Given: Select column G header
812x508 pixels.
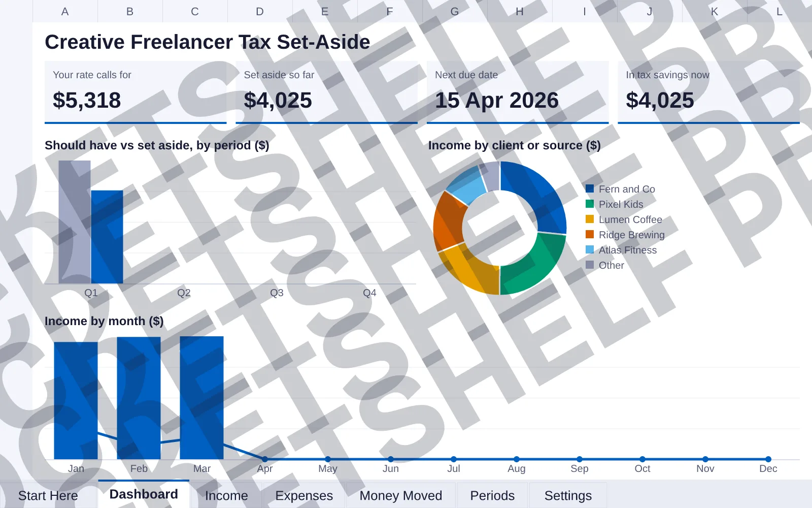Looking at the screenshot, I should click(455, 11).
